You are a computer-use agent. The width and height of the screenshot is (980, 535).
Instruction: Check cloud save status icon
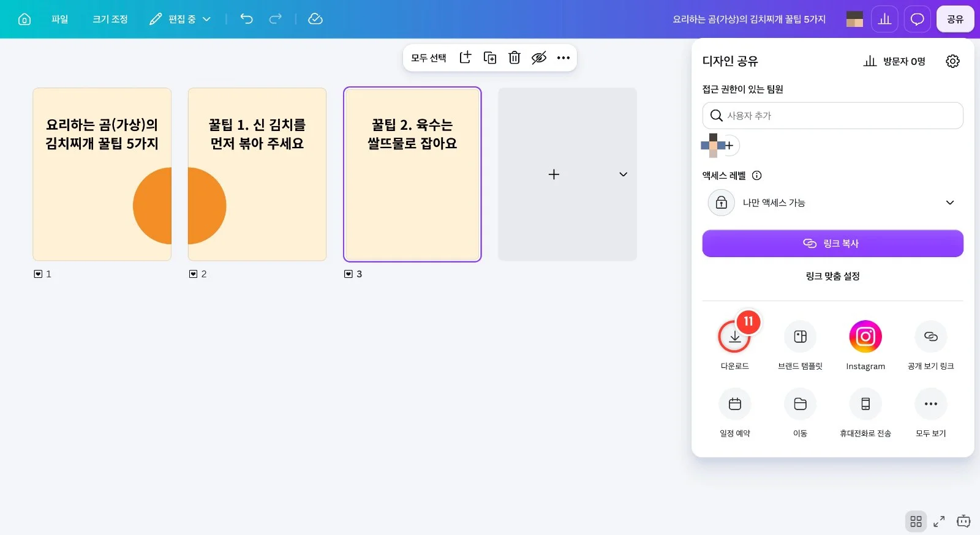[x=315, y=19]
